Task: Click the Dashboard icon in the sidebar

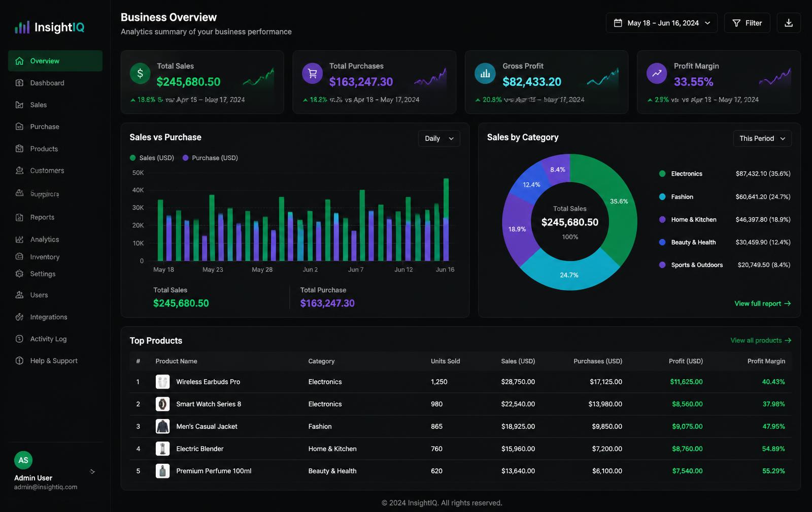Action: pos(19,83)
